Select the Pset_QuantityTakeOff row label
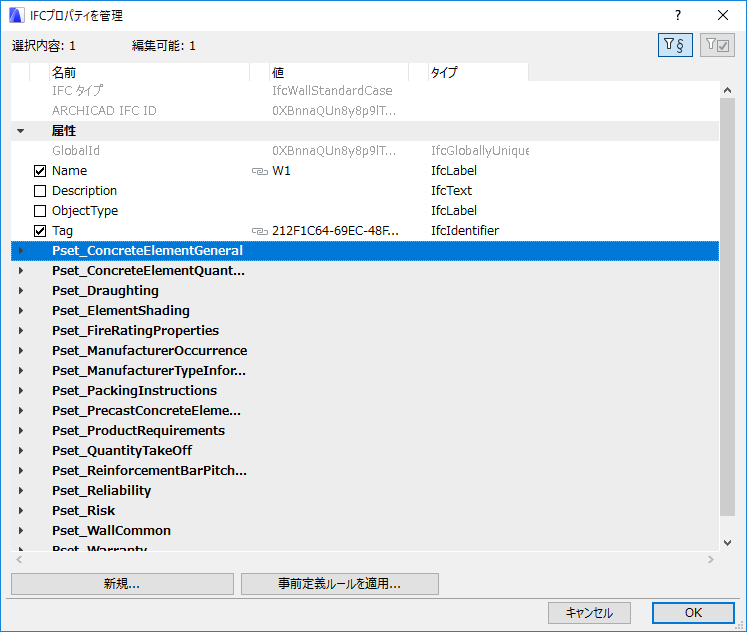The height and width of the screenshot is (632, 747). [x=122, y=451]
